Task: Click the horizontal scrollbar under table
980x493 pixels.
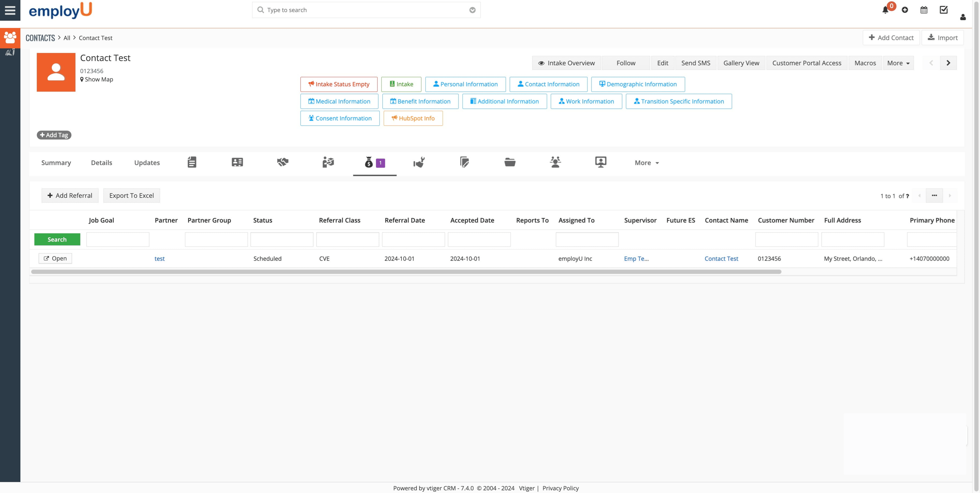Action: [406, 272]
